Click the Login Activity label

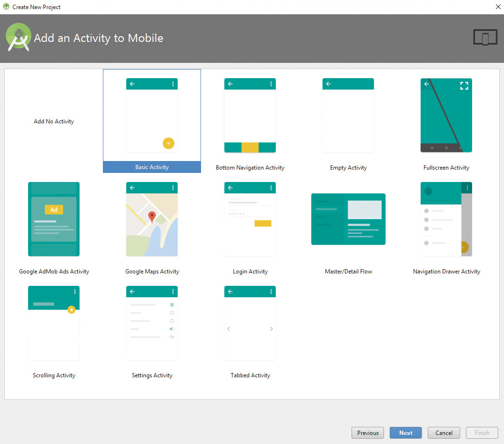click(x=250, y=272)
